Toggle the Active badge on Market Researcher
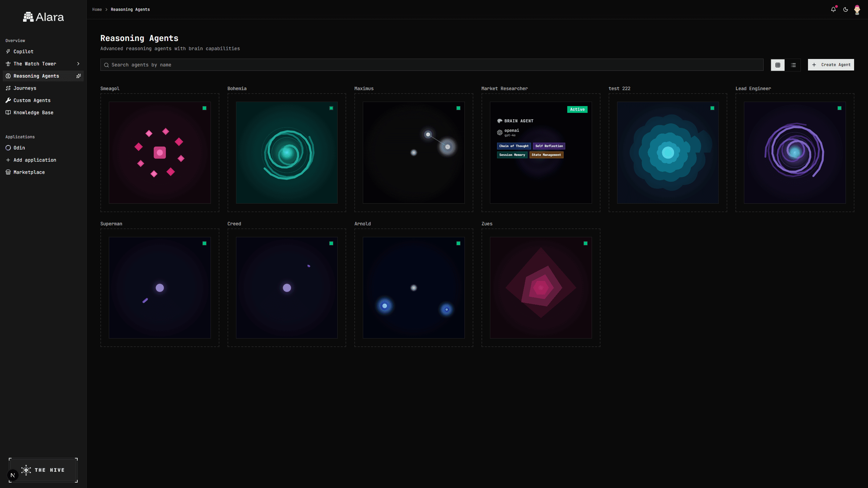 coord(577,109)
